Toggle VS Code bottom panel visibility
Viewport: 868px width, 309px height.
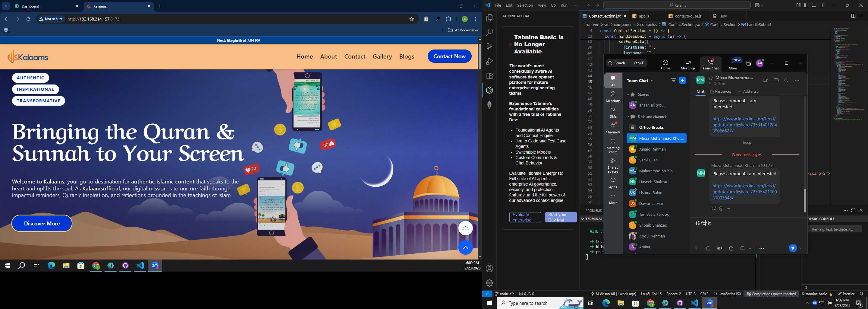coord(814,5)
